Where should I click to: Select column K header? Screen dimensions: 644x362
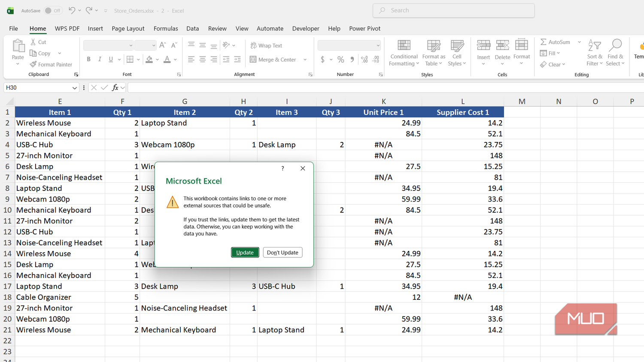tap(383, 101)
